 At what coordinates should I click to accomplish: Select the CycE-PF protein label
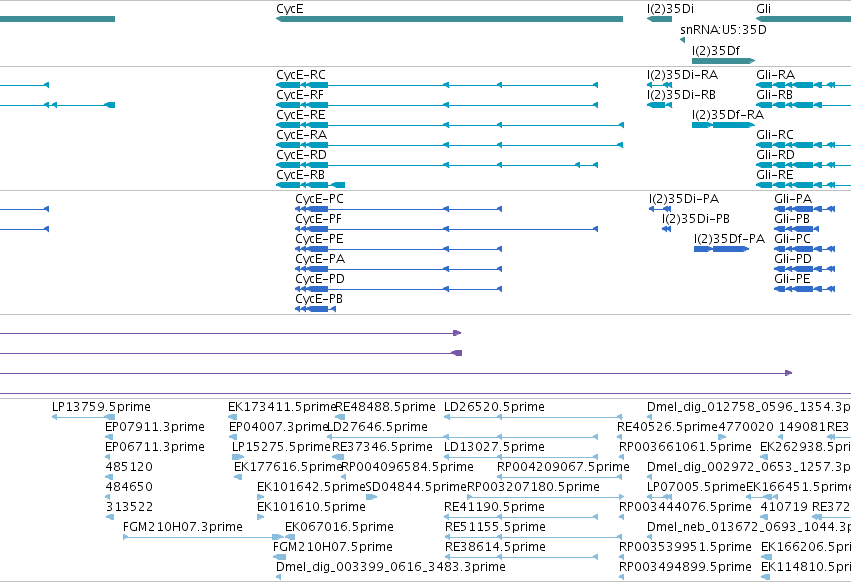(318, 219)
